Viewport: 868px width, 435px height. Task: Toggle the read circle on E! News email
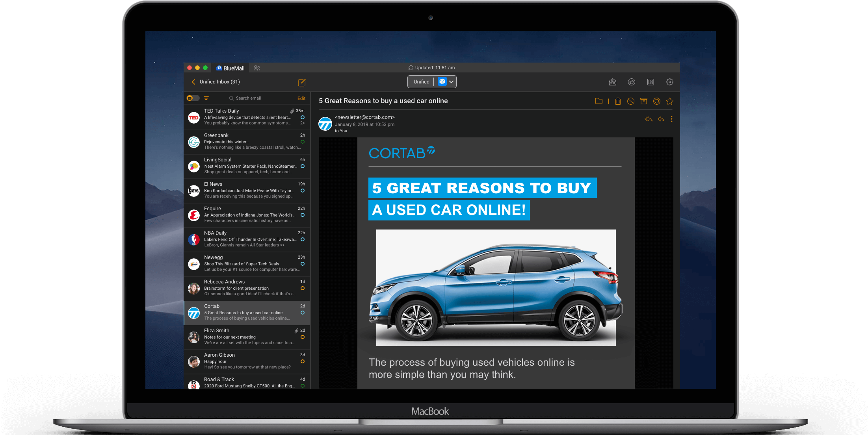303,191
